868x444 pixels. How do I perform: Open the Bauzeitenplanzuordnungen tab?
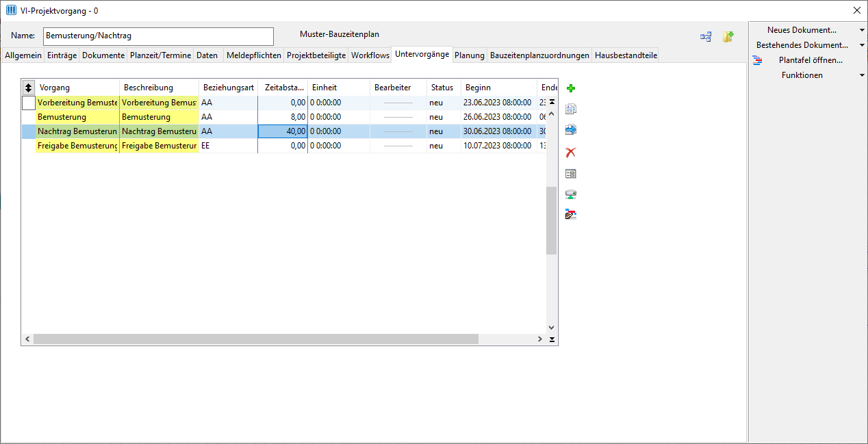coord(539,55)
